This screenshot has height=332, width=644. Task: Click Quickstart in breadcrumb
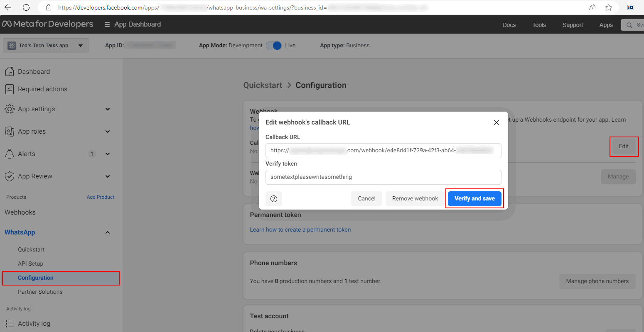pyautogui.click(x=263, y=85)
